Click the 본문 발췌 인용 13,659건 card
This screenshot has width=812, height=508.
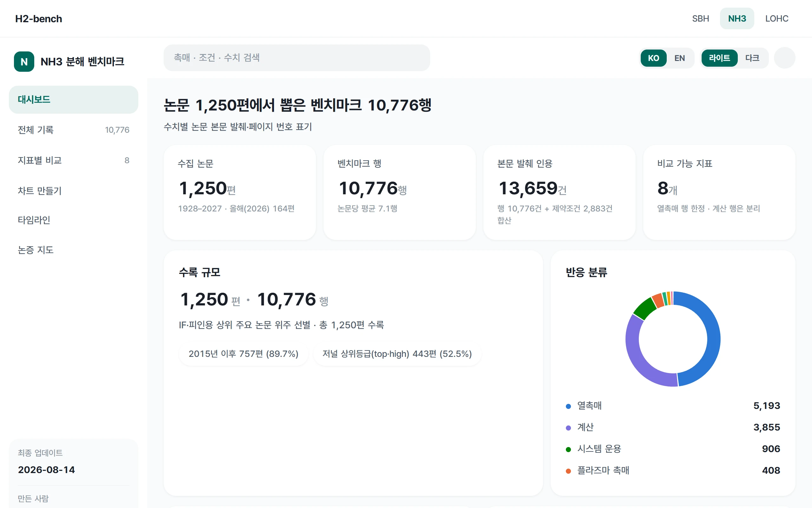tap(559, 192)
